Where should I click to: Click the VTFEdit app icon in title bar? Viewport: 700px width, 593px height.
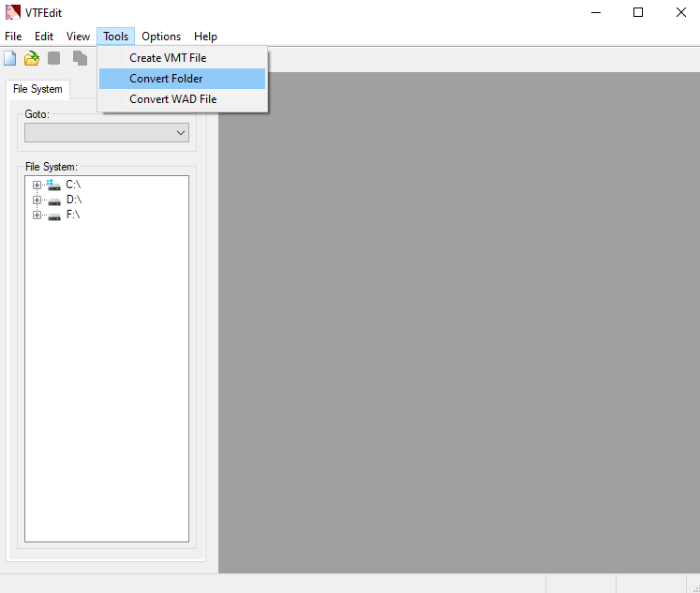(x=13, y=12)
